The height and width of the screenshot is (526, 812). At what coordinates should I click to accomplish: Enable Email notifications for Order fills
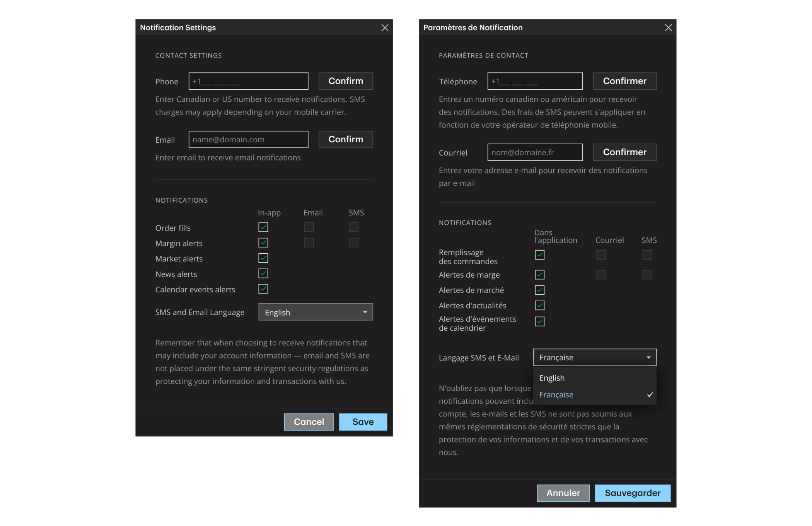(308, 227)
